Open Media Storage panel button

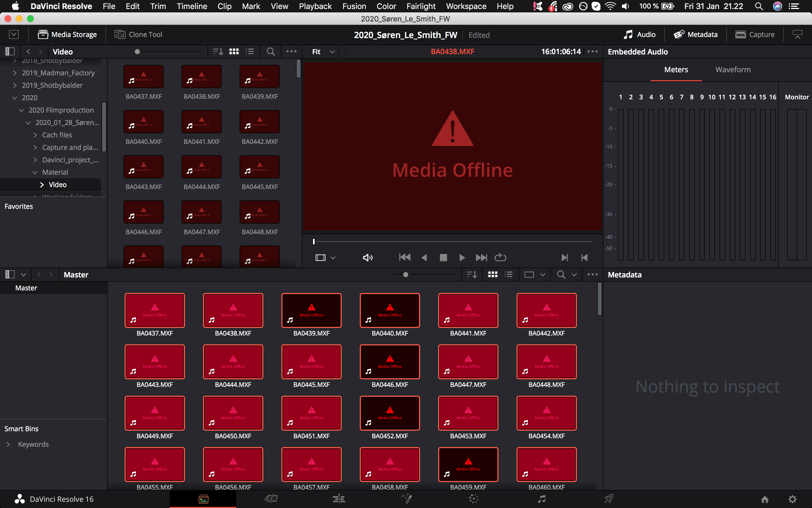(67, 35)
